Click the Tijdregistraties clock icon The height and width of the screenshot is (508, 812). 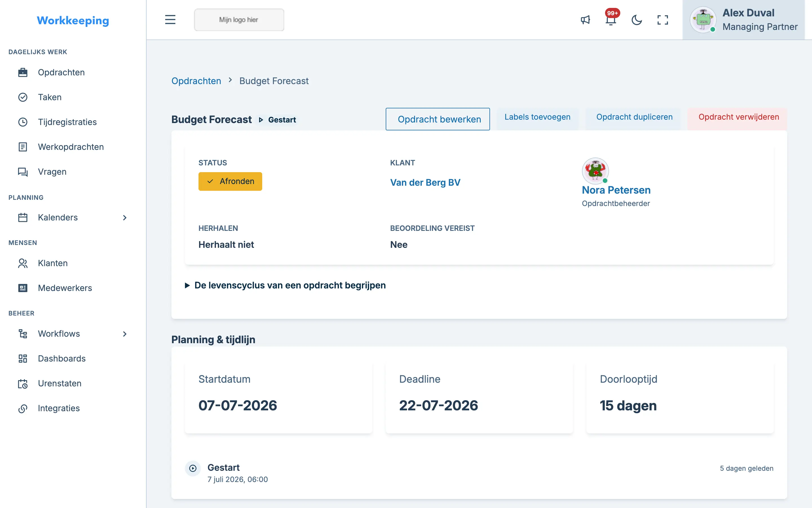coord(23,122)
